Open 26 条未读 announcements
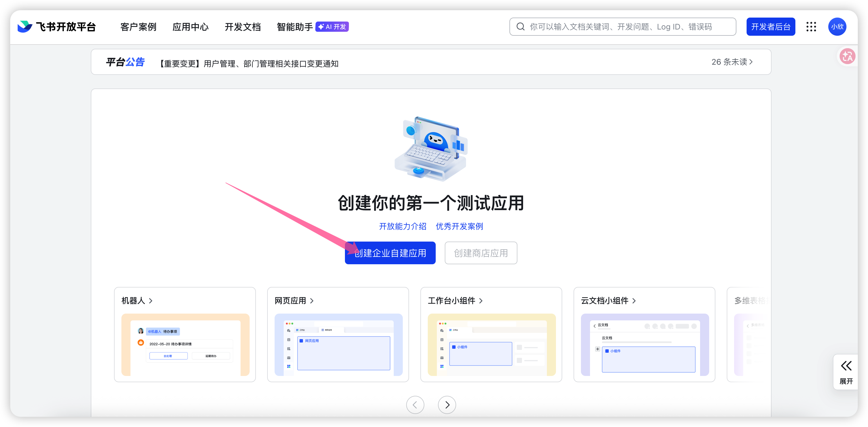The height and width of the screenshot is (427, 868). point(732,62)
